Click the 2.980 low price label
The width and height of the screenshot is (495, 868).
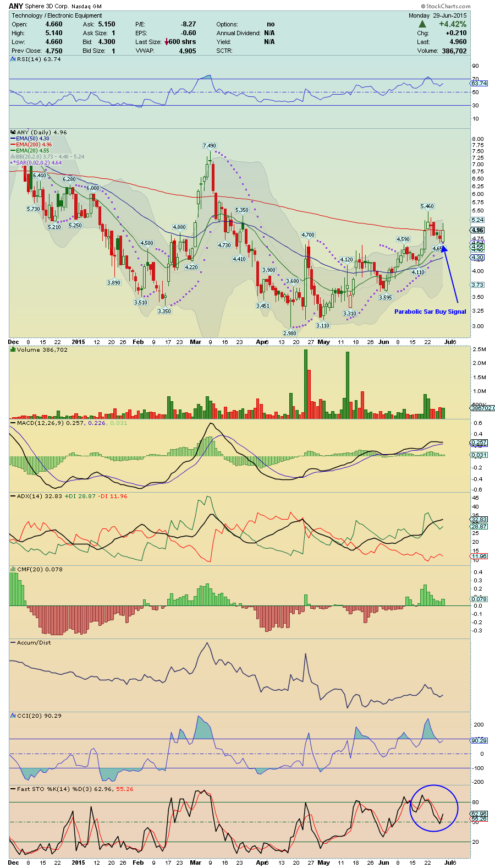tap(289, 334)
